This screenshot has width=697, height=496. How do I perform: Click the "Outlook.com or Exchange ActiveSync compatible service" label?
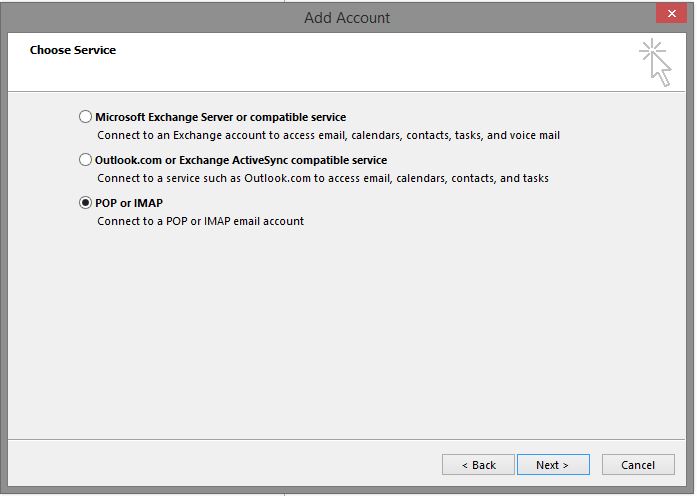click(240, 160)
